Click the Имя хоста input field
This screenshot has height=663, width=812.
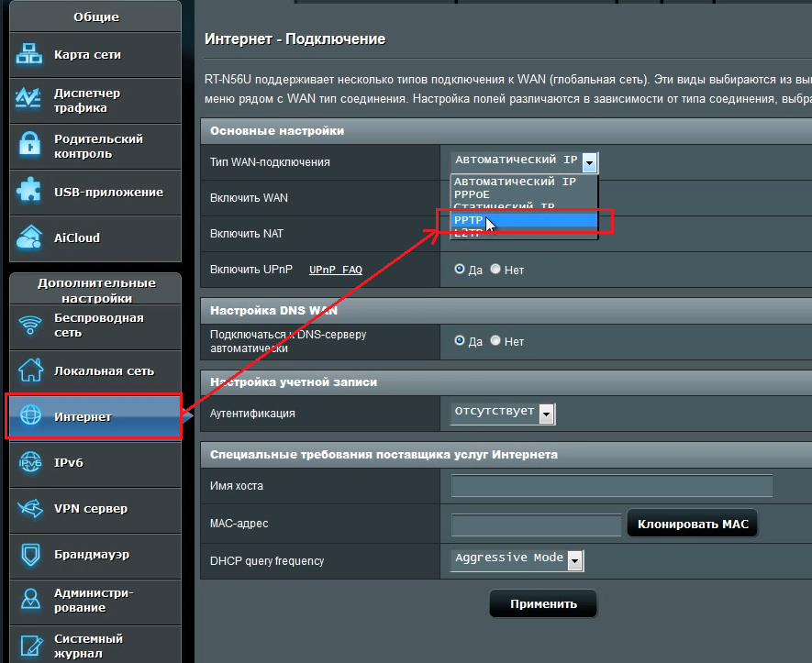612,485
